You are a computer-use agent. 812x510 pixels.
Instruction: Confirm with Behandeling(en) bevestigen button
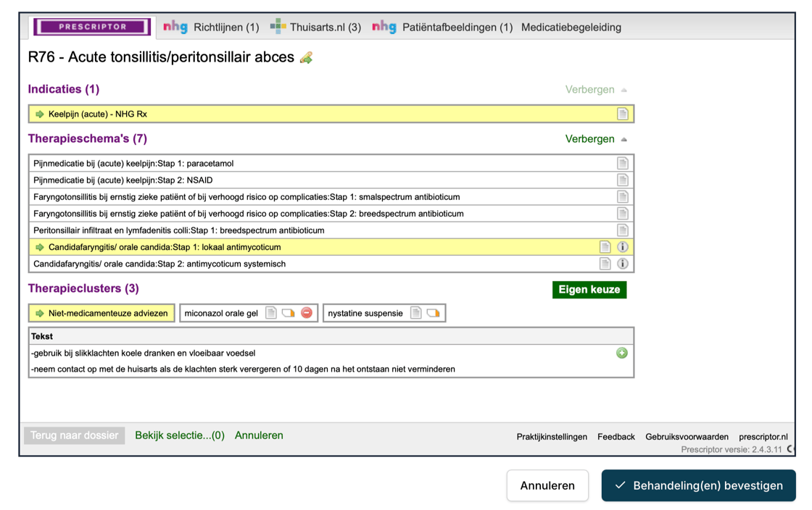click(698, 485)
